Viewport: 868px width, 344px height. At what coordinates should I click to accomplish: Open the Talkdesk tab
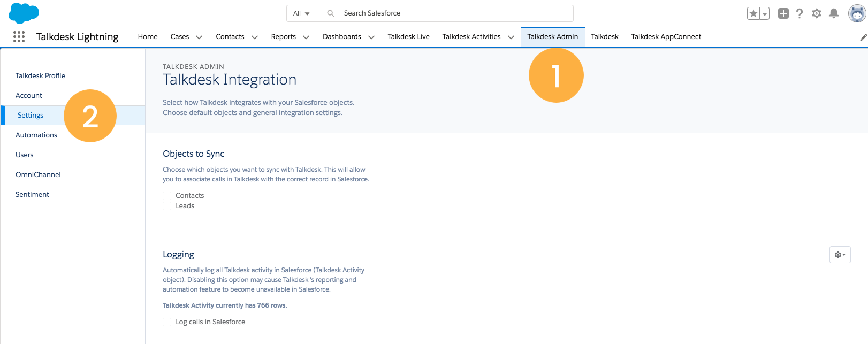click(x=605, y=36)
